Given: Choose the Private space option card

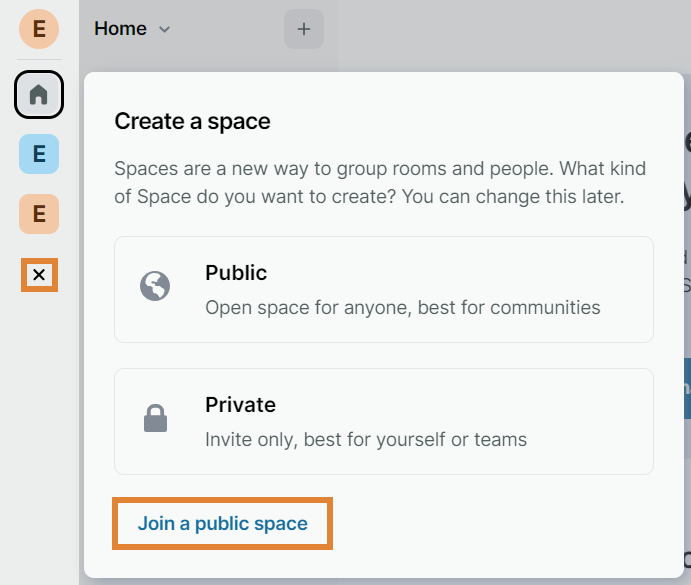Looking at the screenshot, I should (383, 421).
